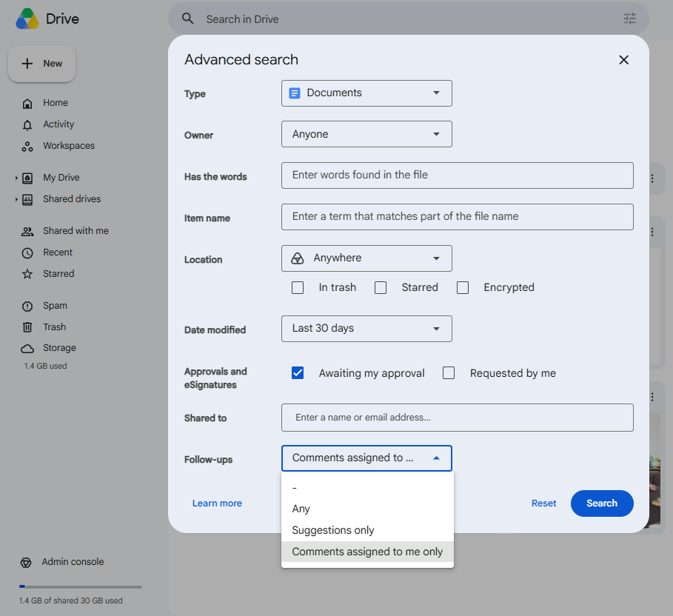Collapse the Follow-ups dropdown
This screenshot has width=673, height=616.
pos(366,458)
